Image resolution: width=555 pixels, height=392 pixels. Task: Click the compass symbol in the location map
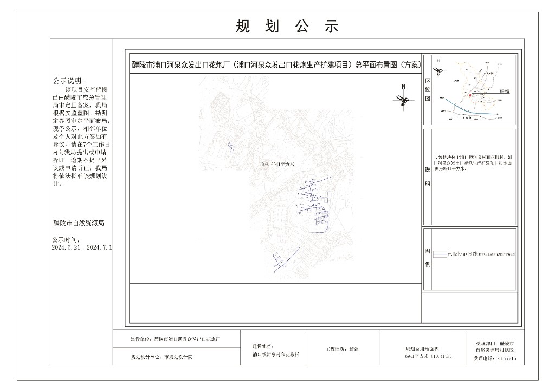[x=438, y=71]
